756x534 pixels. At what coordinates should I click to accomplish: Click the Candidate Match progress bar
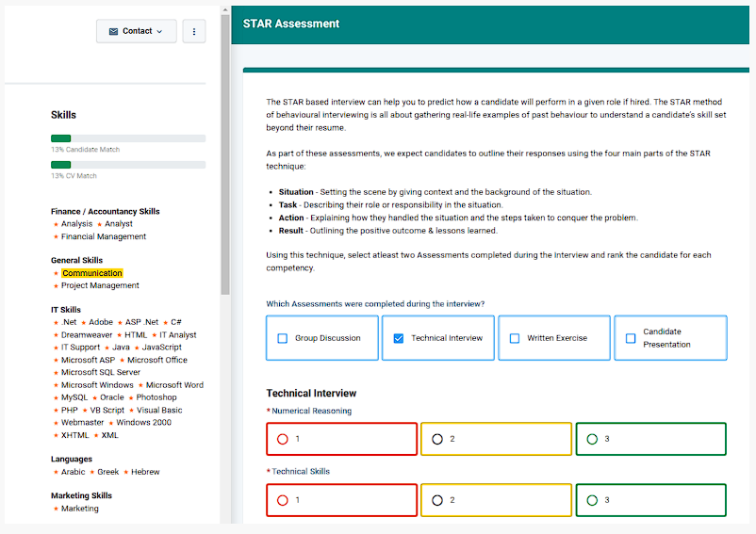click(x=128, y=138)
